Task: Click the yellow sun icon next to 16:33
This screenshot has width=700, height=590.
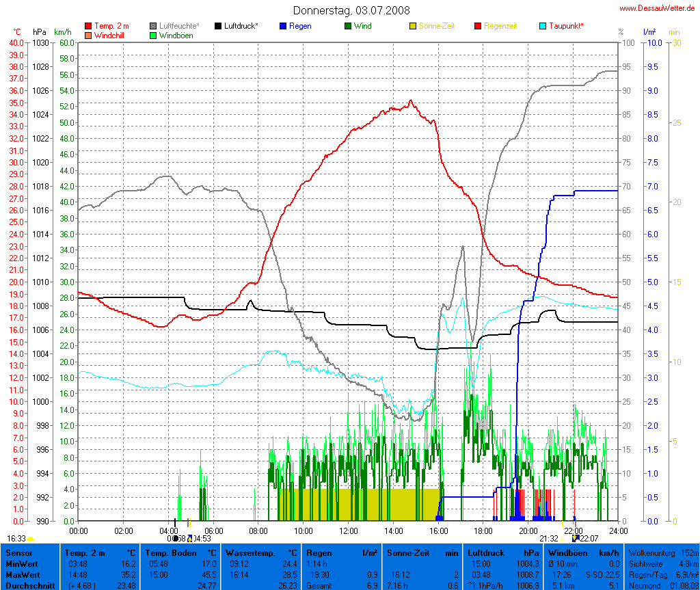Action: click(x=31, y=539)
